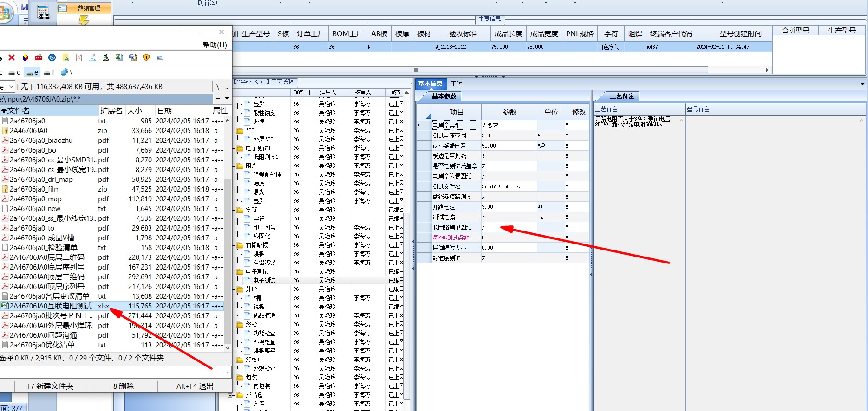Go to parent directory two-dots button
Viewport: 868px width, 411px height.
tap(227, 87)
